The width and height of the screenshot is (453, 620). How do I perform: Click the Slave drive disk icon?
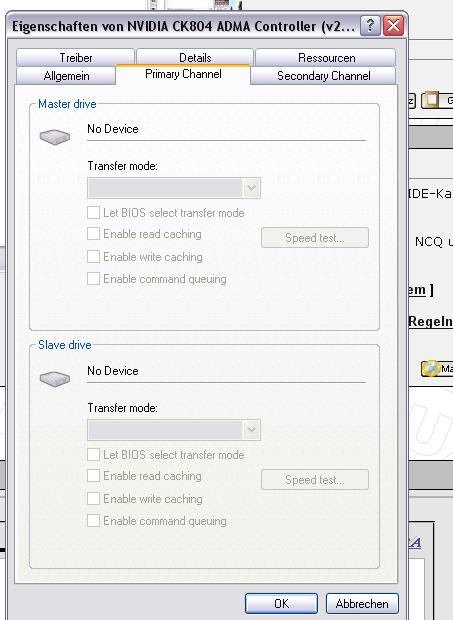click(55, 379)
